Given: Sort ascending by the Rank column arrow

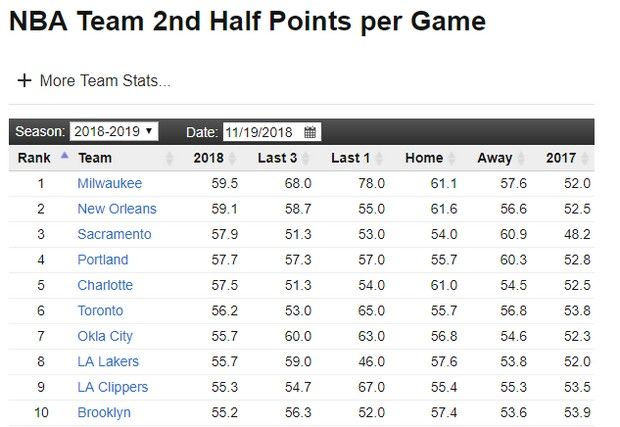Looking at the screenshot, I should 64,157.
